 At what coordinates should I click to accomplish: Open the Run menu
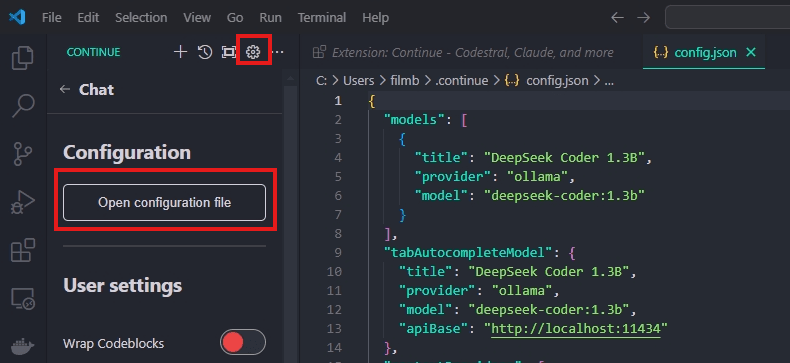271,18
